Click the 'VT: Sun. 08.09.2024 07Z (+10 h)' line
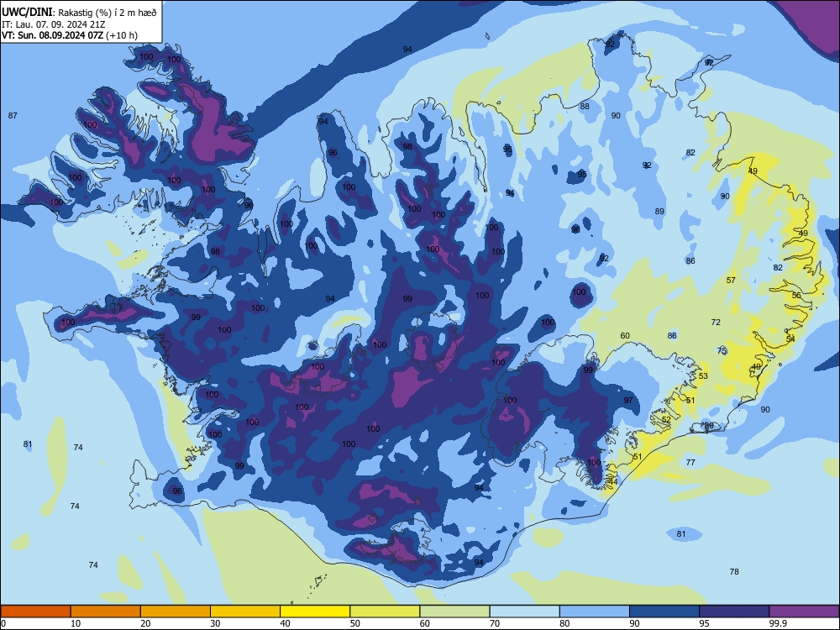This screenshot has height=630, width=840. [70, 35]
